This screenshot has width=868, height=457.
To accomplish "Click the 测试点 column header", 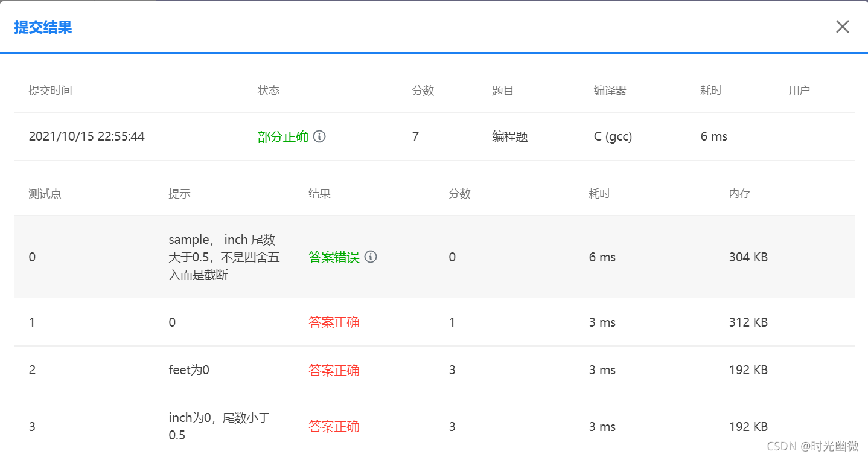I will point(45,193).
